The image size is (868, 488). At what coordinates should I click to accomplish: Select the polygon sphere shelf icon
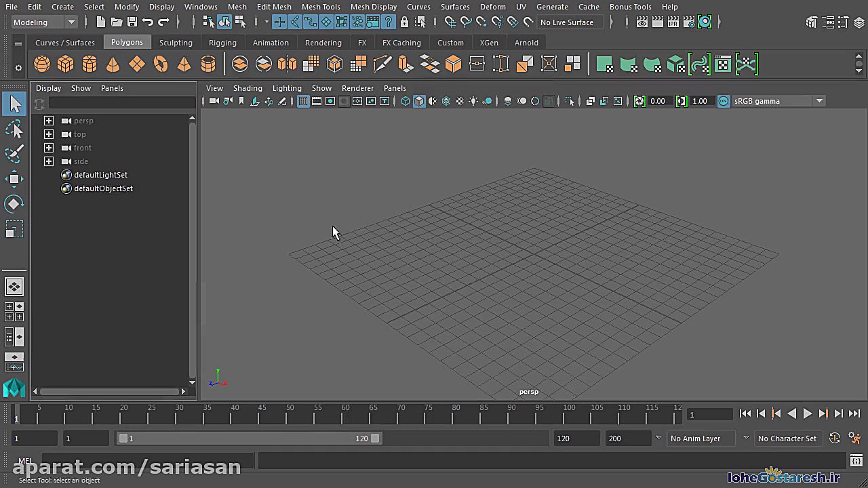tap(42, 64)
